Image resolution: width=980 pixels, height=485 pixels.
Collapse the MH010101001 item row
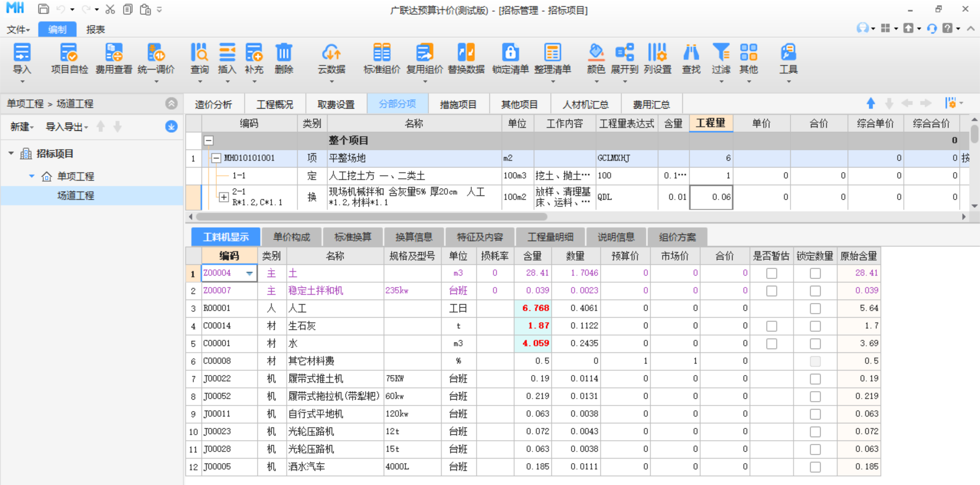[216, 158]
